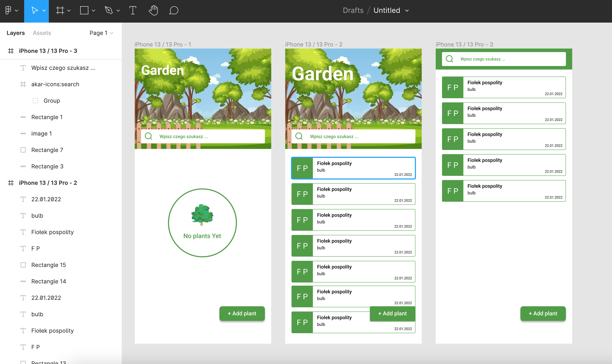Open the Comment tool

click(x=174, y=10)
